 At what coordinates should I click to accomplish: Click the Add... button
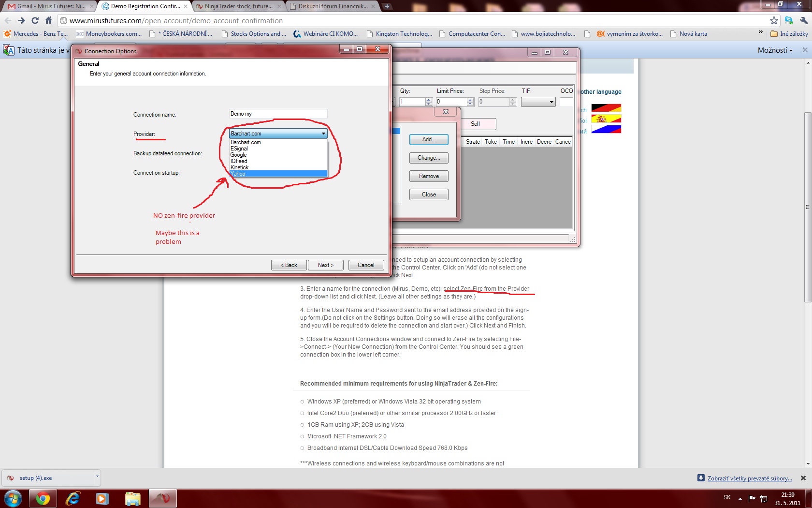[x=429, y=139]
